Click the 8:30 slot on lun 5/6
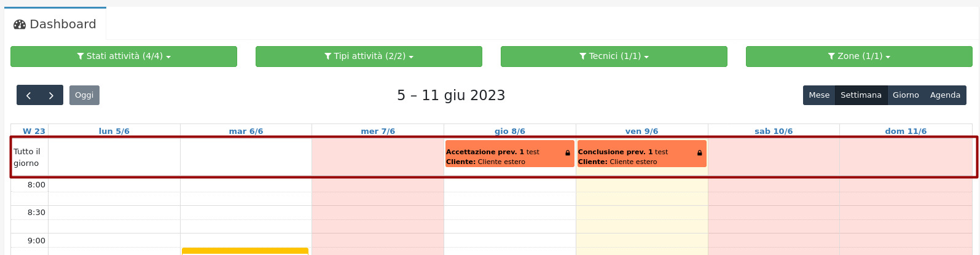This screenshot has width=980, height=255. [x=114, y=213]
